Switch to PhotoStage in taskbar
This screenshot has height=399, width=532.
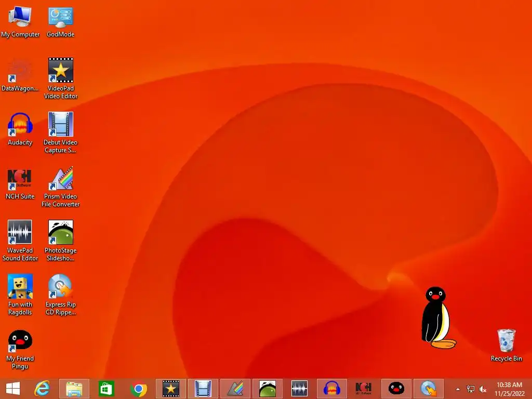268,389
